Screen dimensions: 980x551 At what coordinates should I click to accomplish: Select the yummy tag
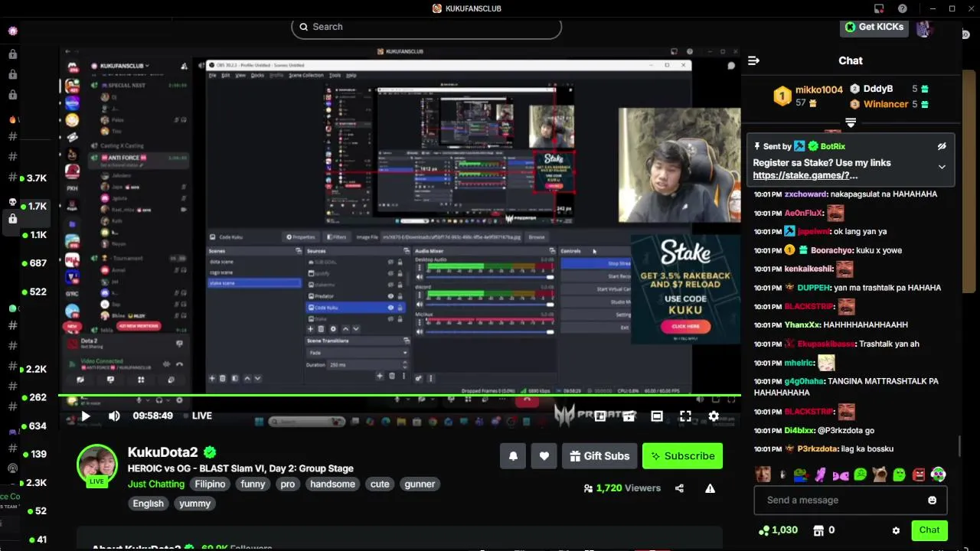195,504
